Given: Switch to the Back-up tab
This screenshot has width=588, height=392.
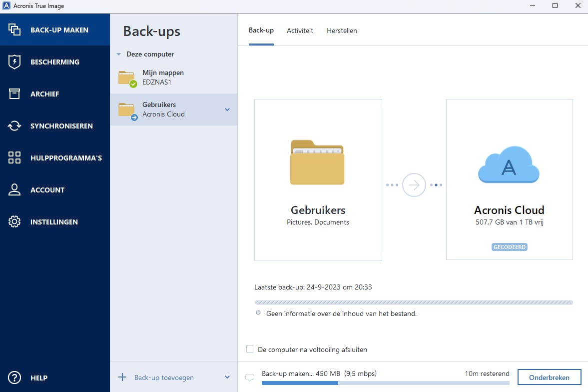Looking at the screenshot, I should pos(261,30).
